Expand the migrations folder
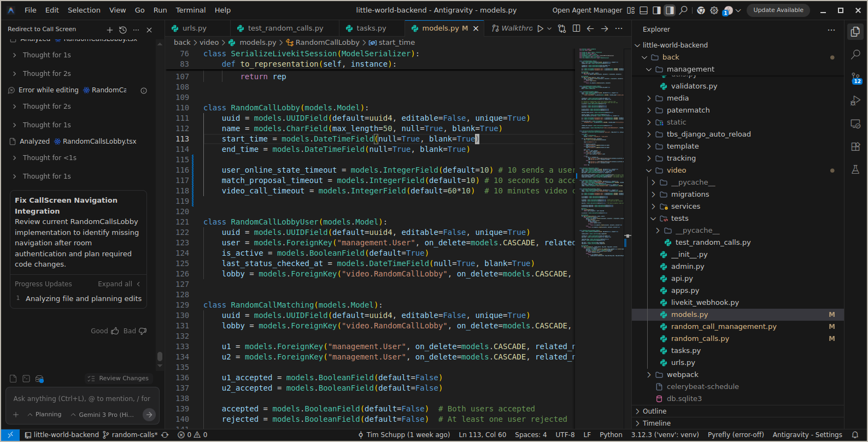The height and width of the screenshot is (442, 868). tap(690, 195)
